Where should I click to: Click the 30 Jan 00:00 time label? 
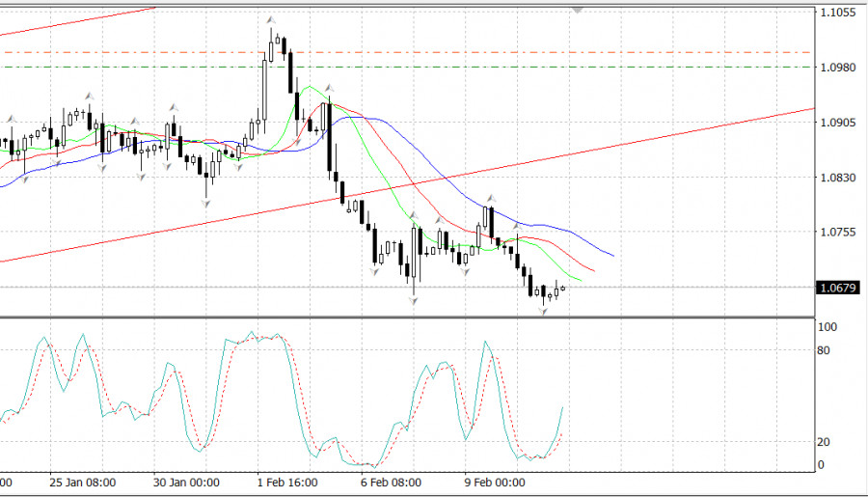coord(186,483)
